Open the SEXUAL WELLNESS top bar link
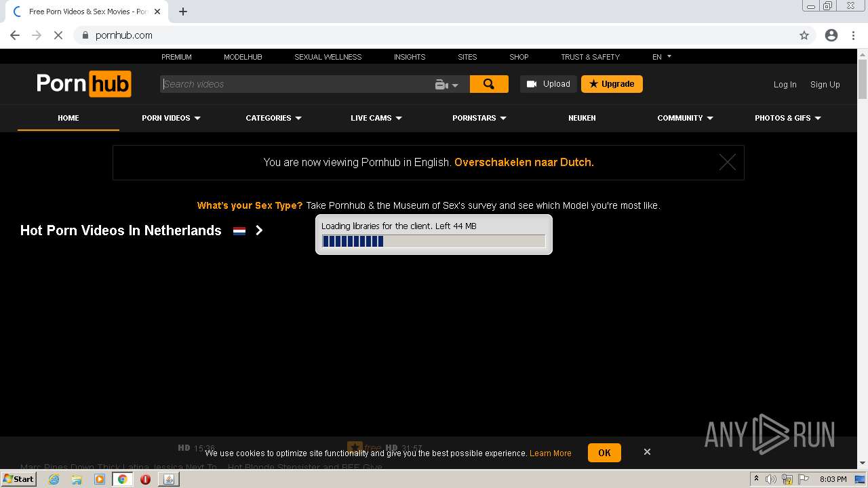Image resolution: width=868 pixels, height=488 pixels. pos(328,57)
